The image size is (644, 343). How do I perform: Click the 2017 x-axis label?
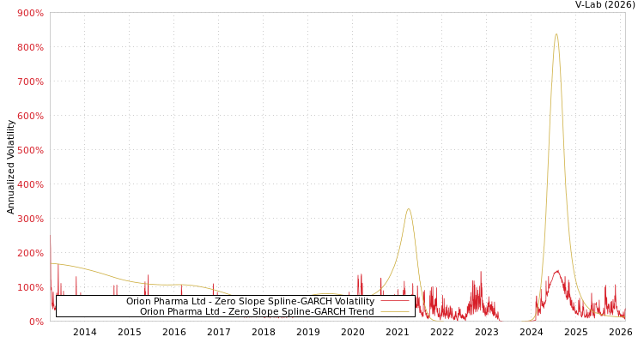coord(219,332)
